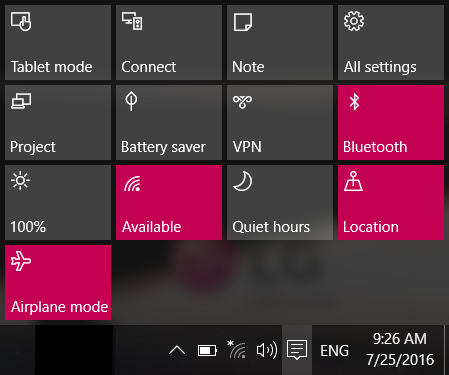Show hidden icons with tray chevron
Viewport: 449px width, 375px height.
(x=177, y=350)
